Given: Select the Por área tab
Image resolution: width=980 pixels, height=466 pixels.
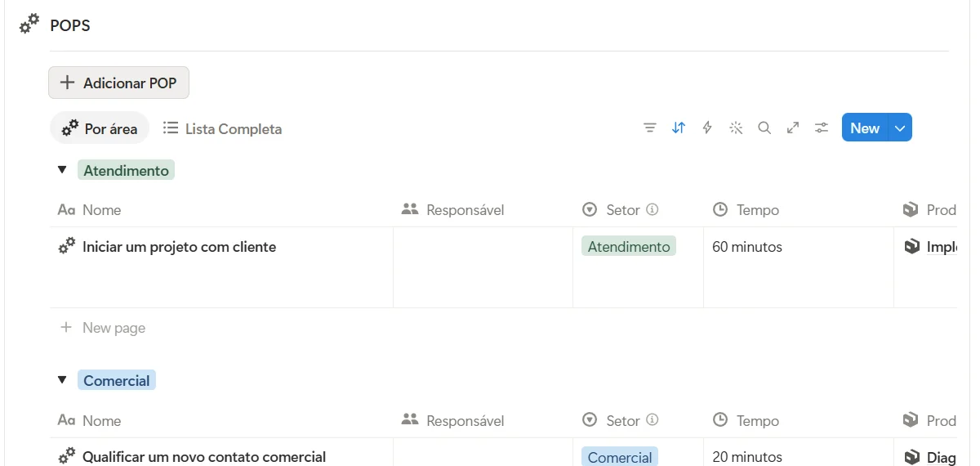Looking at the screenshot, I should (100, 128).
